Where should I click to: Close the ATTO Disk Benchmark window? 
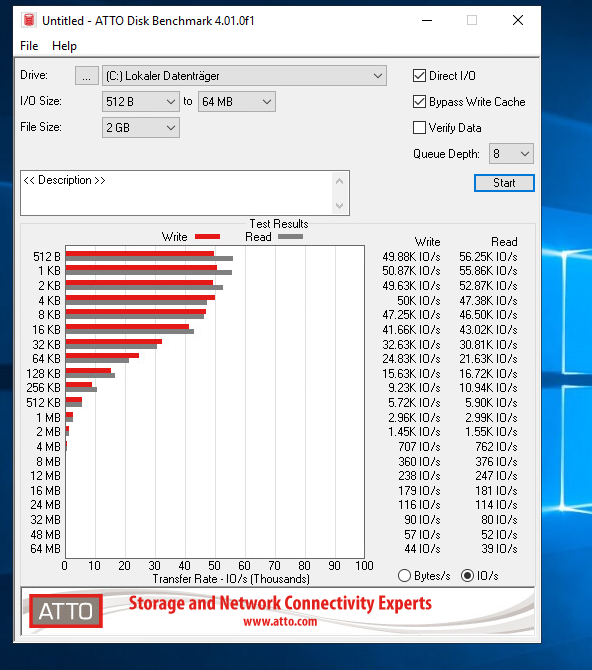pyautogui.click(x=518, y=20)
